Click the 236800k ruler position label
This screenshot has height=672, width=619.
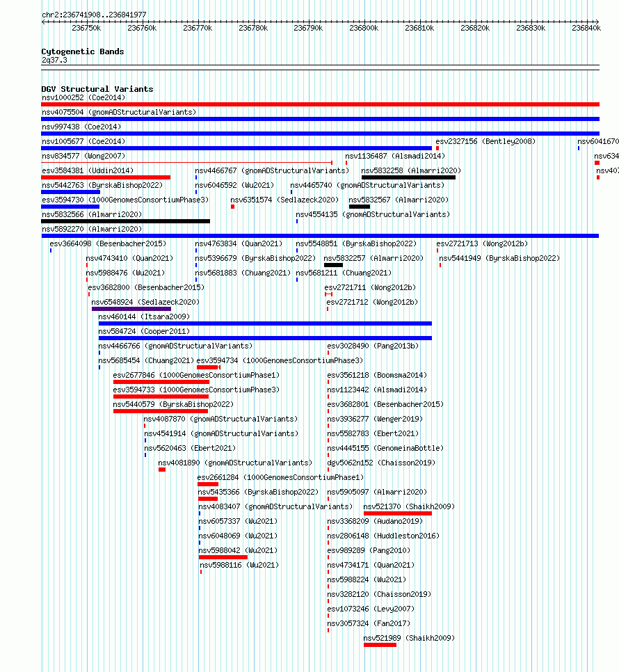coord(364,28)
